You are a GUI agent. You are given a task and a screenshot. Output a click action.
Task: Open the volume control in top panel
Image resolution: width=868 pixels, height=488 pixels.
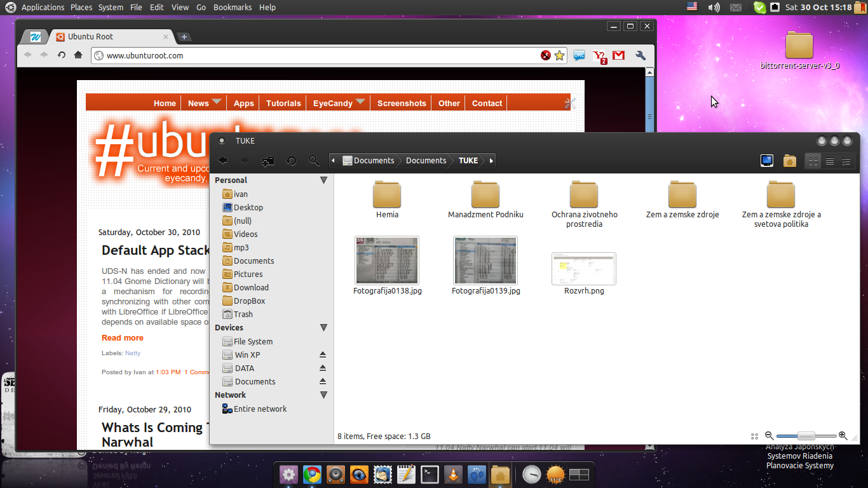pyautogui.click(x=714, y=8)
